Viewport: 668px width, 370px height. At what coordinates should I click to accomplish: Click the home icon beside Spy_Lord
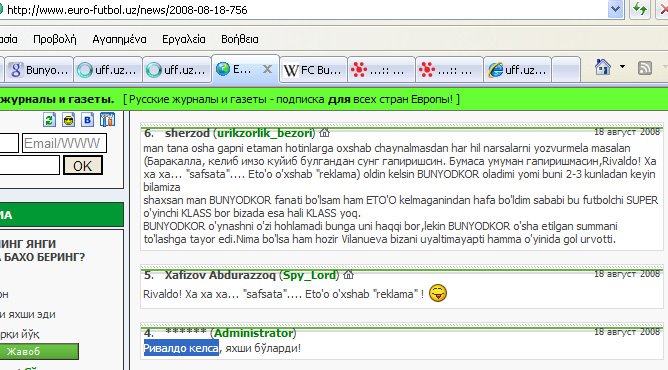(x=348, y=275)
